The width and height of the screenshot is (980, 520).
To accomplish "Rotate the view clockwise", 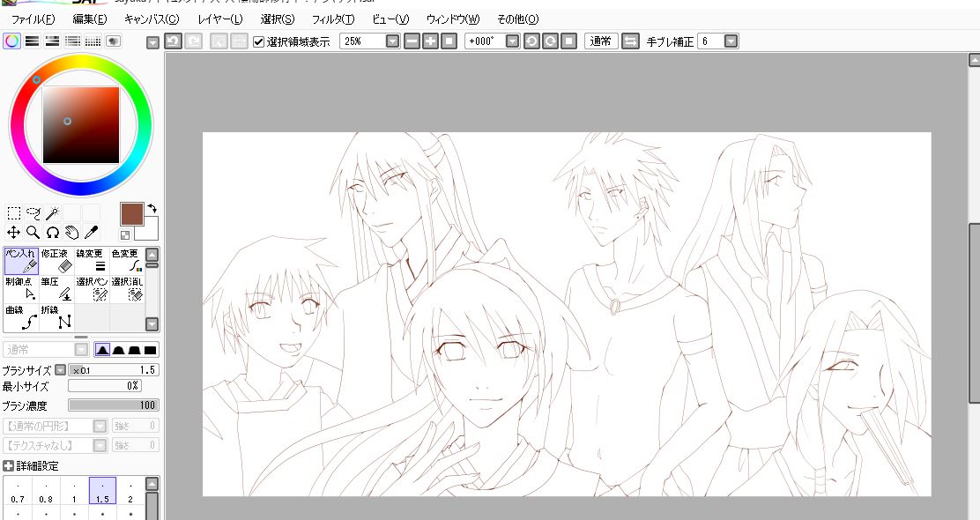I will tap(550, 41).
